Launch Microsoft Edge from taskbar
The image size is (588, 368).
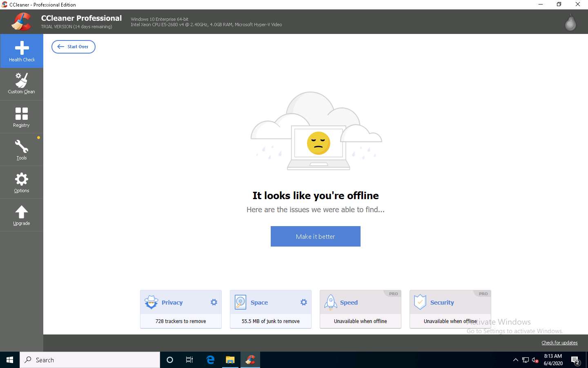point(210,360)
